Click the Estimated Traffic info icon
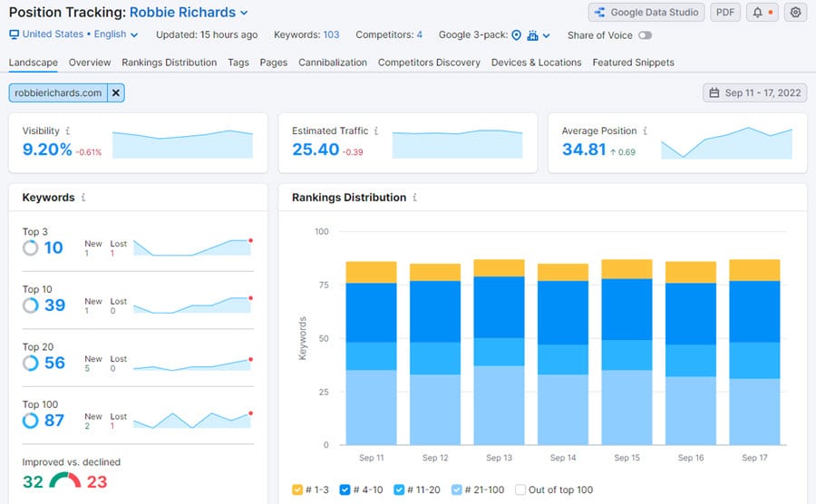 (376, 131)
